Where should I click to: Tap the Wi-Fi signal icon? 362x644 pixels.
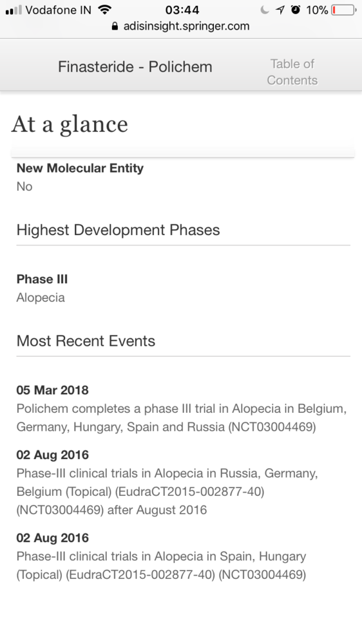click(106, 10)
